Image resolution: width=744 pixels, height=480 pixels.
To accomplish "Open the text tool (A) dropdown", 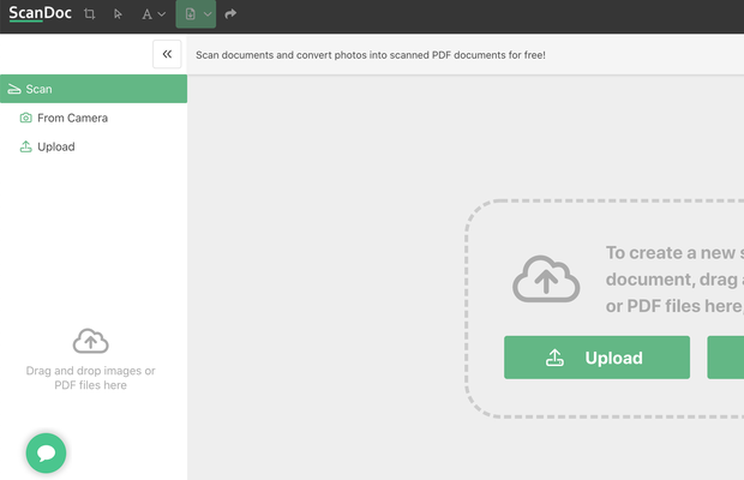I will tap(153, 14).
